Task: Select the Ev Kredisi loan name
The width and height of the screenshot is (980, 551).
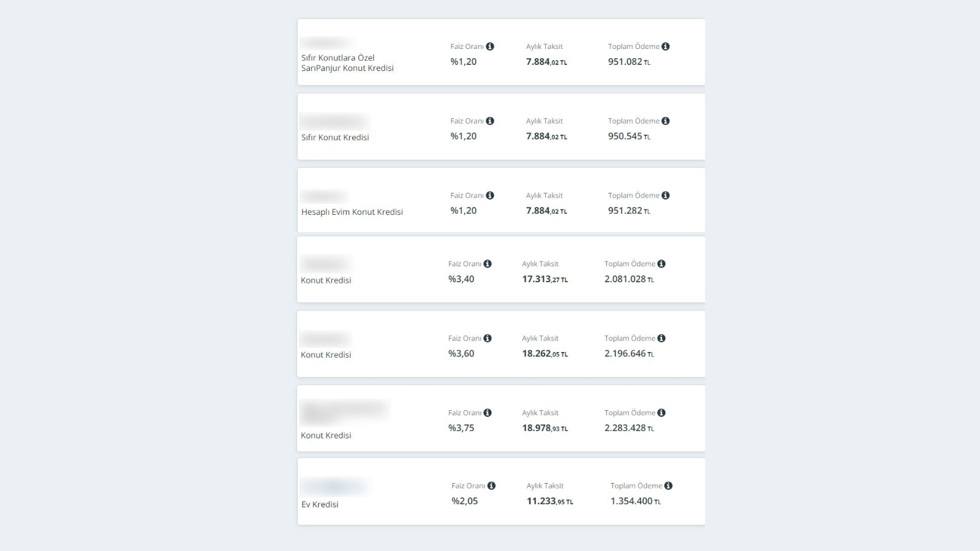Action: pos(320,504)
